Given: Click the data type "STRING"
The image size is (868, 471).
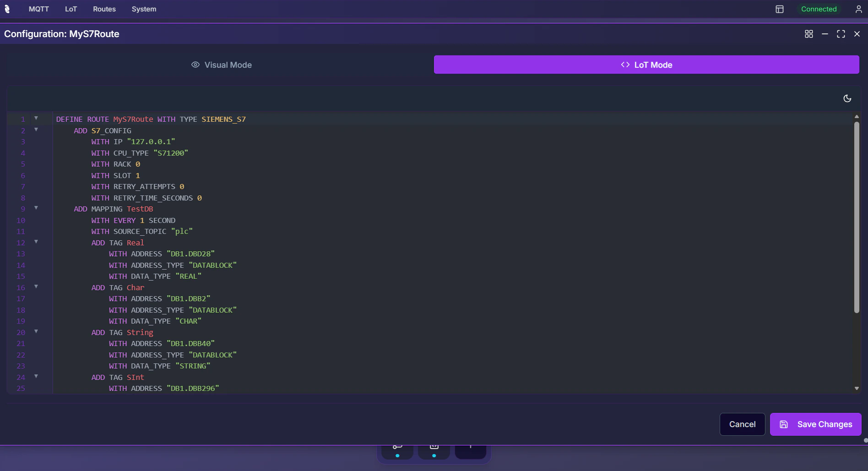Looking at the screenshot, I should pos(193,366).
